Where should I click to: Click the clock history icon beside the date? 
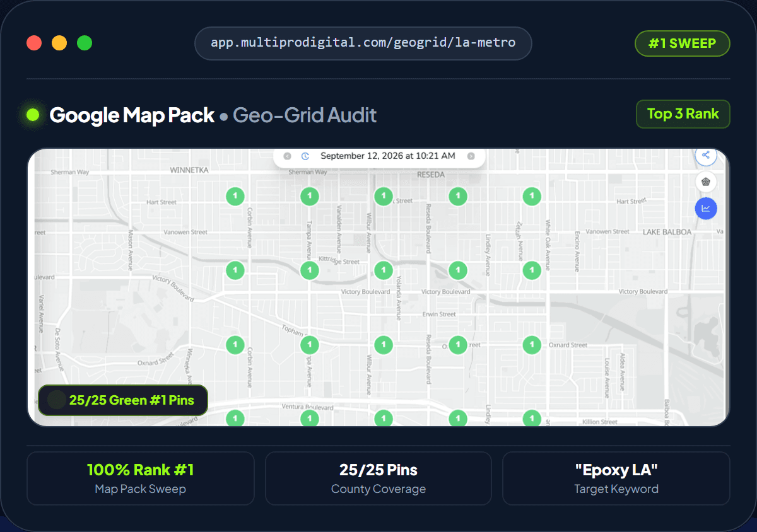pyautogui.click(x=305, y=156)
